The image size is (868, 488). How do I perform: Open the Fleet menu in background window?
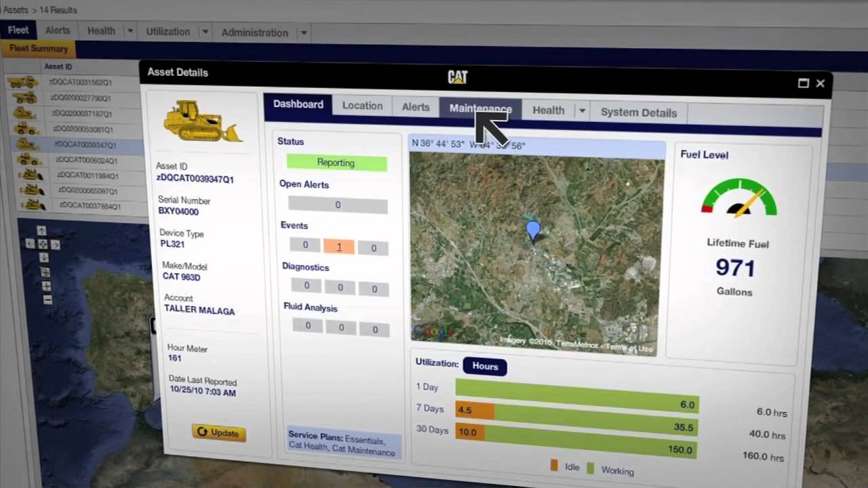(18, 30)
